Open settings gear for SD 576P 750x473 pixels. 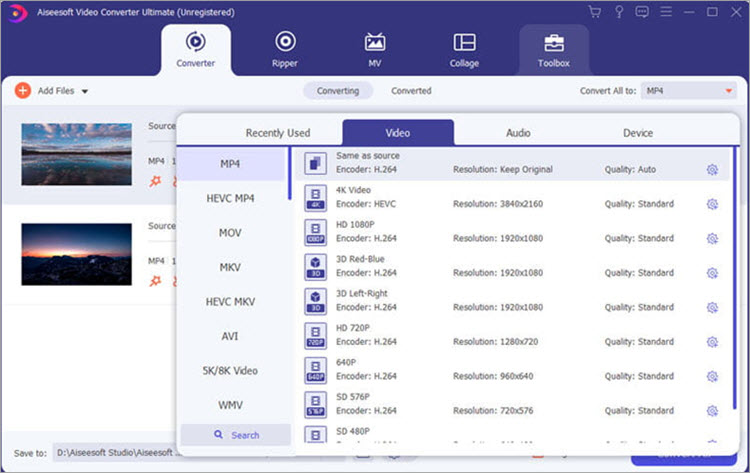pos(712,410)
